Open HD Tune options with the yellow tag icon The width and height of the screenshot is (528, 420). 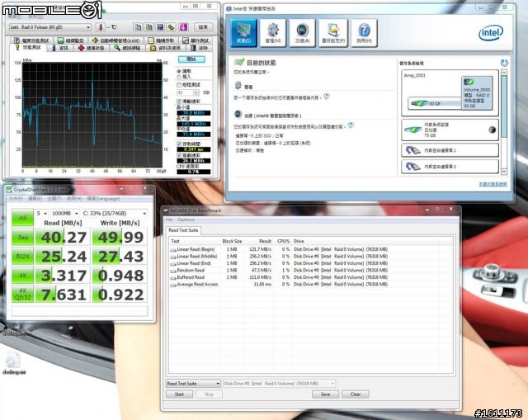click(x=172, y=27)
